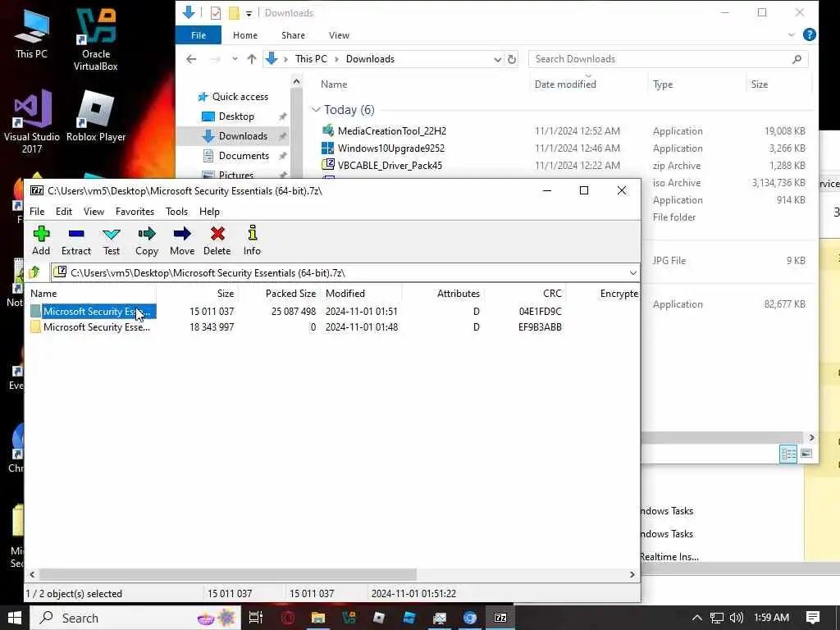The width and height of the screenshot is (840, 630).
Task: Switch to the Home ribbon tab in Explorer
Action: click(x=245, y=35)
